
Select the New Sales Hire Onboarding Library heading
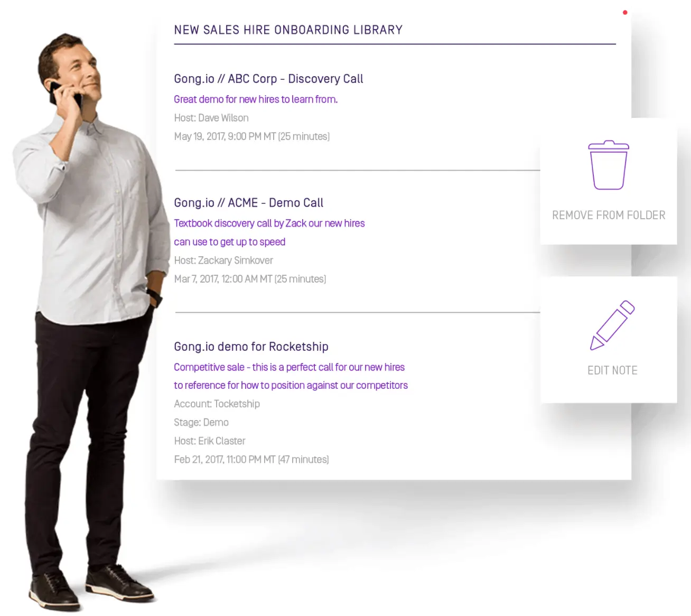click(x=288, y=30)
